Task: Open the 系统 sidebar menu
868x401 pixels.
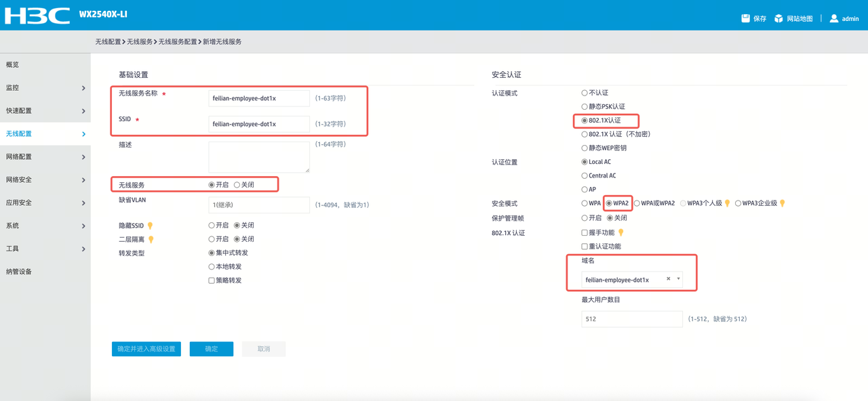Action: 45,226
